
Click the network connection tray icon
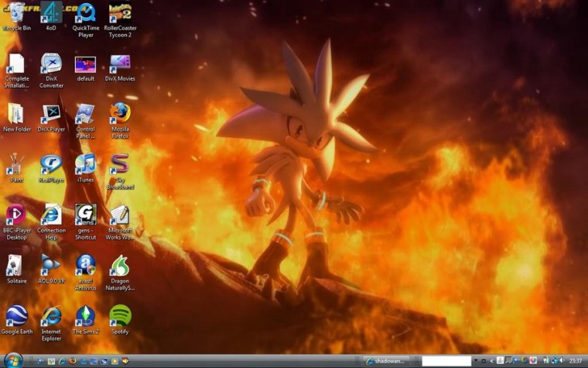point(554,360)
